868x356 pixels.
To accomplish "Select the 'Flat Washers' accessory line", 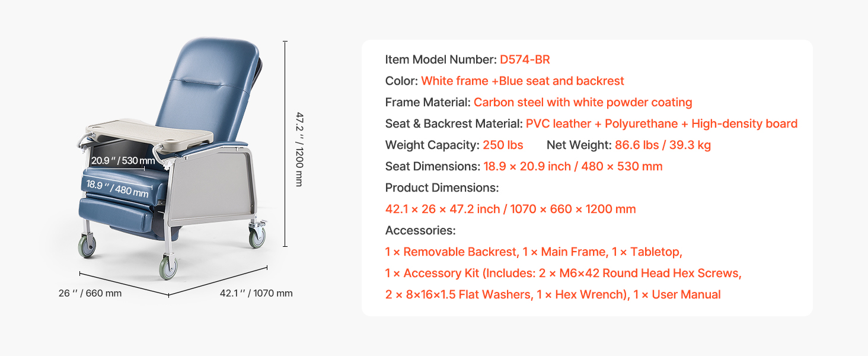I will (x=553, y=294).
